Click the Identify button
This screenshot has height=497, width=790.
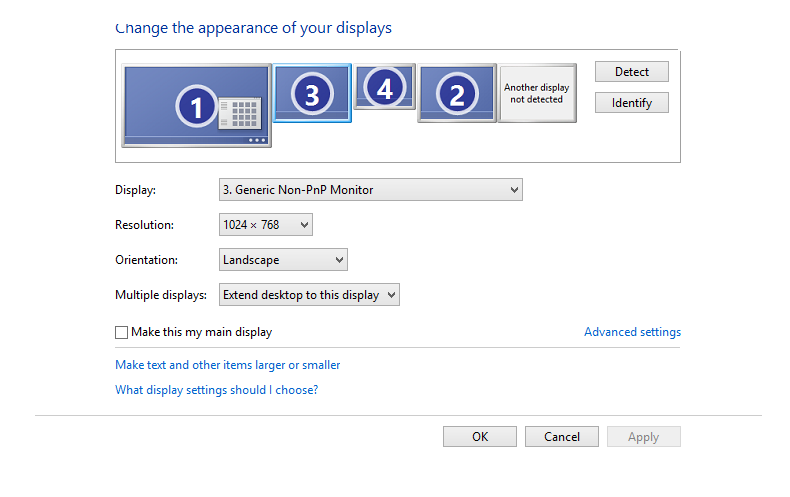632,103
